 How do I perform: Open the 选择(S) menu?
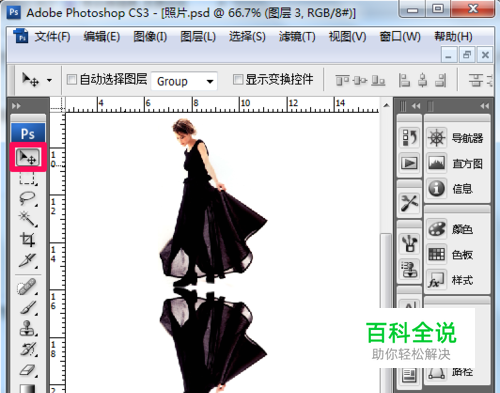(x=247, y=36)
